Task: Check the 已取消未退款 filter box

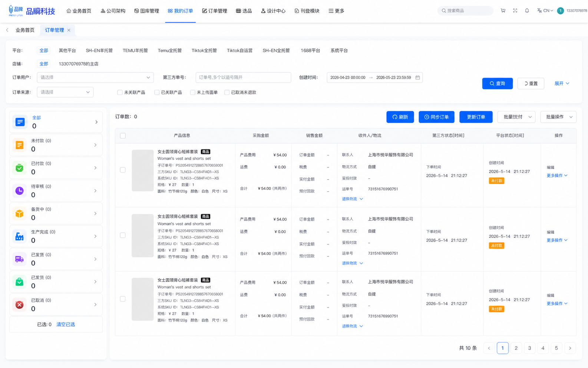Action: click(227, 92)
